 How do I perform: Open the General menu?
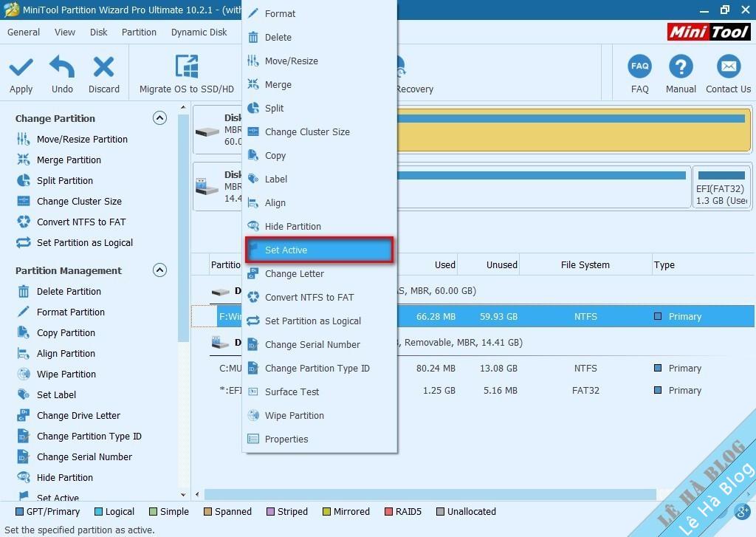click(24, 33)
